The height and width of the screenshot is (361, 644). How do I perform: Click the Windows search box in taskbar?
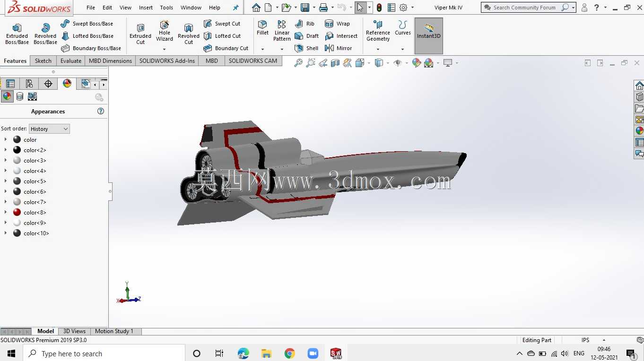(x=104, y=353)
